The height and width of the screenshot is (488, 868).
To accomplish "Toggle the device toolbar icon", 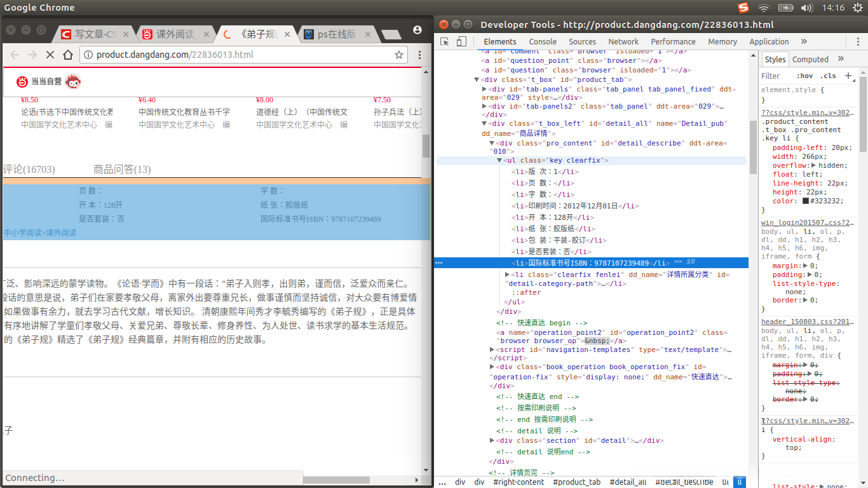I will (x=462, y=41).
